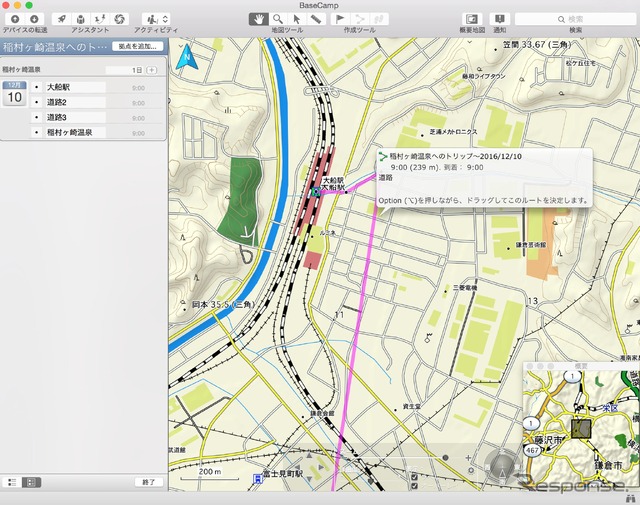Image resolution: width=640 pixels, height=505 pixels.
Task: Open the rocket assistant icon
Action: (62, 19)
